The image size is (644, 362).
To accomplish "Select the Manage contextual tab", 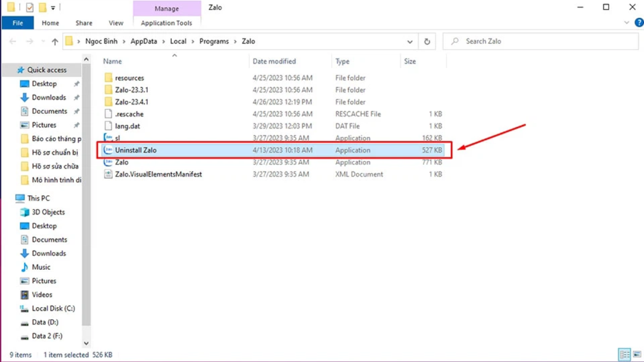I will click(x=167, y=9).
